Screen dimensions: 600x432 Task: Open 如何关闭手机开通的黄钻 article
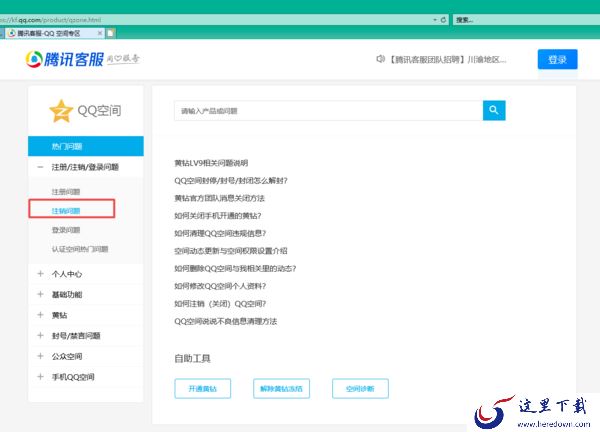point(217,216)
